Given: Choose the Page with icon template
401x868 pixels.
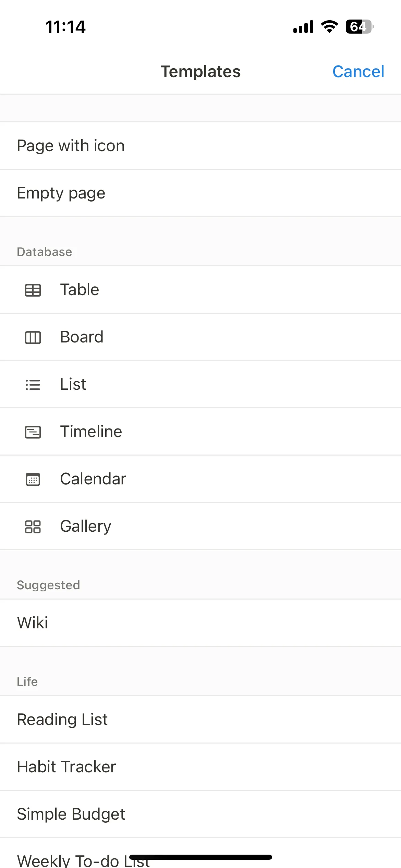Looking at the screenshot, I should tap(200, 146).
